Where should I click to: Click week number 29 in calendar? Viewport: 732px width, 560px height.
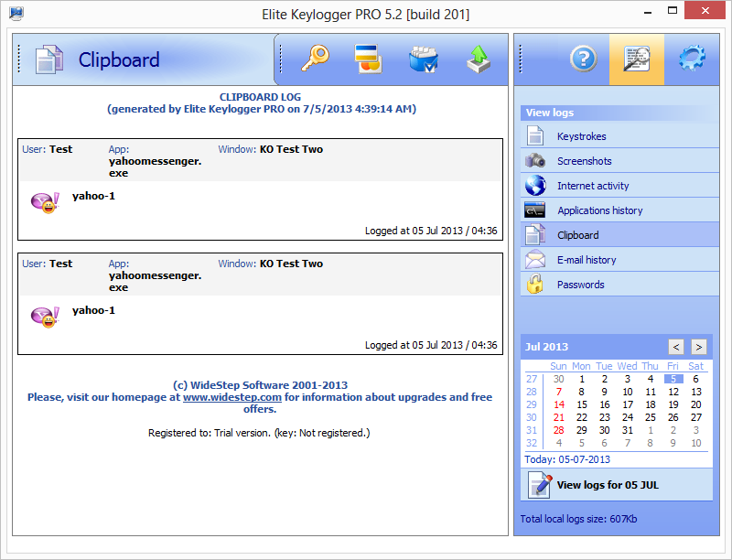coord(532,404)
